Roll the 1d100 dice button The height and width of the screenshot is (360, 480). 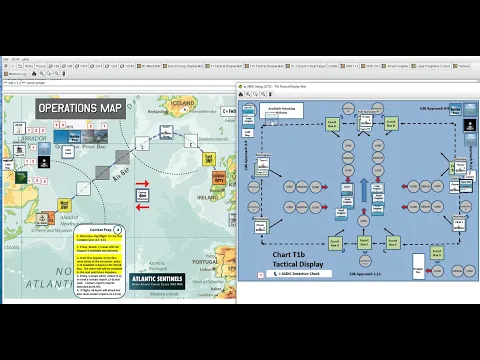click(127, 66)
